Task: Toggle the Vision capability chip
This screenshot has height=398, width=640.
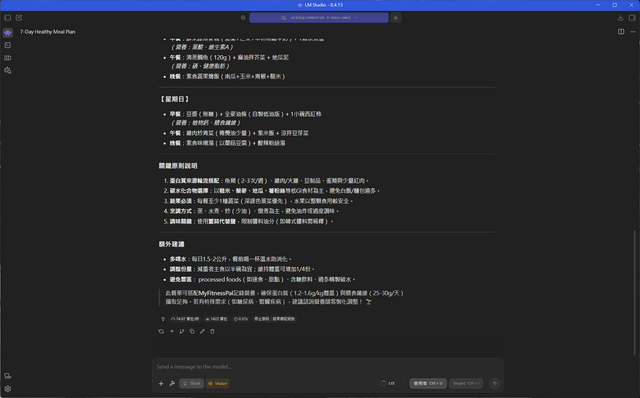Action: (x=218, y=383)
